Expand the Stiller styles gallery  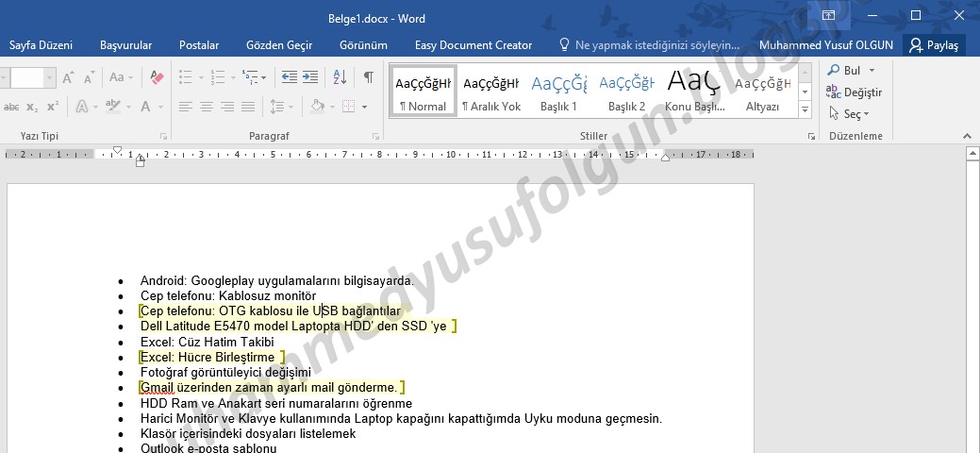tap(805, 110)
